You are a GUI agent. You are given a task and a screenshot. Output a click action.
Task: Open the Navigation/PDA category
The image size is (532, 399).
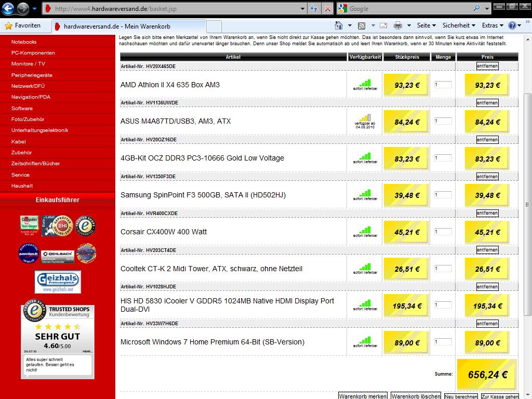tap(31, 97)
